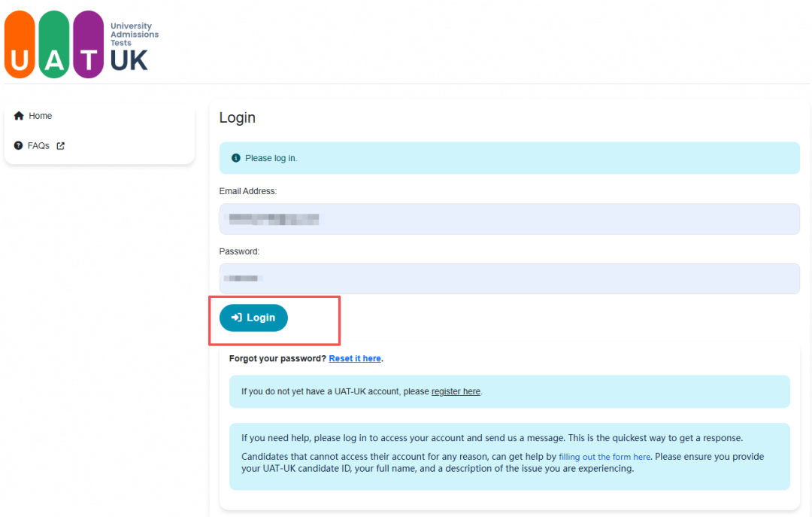Focus the Email Address input field
This screenshot has height=517, width=812.
click(x=510, y=219)
